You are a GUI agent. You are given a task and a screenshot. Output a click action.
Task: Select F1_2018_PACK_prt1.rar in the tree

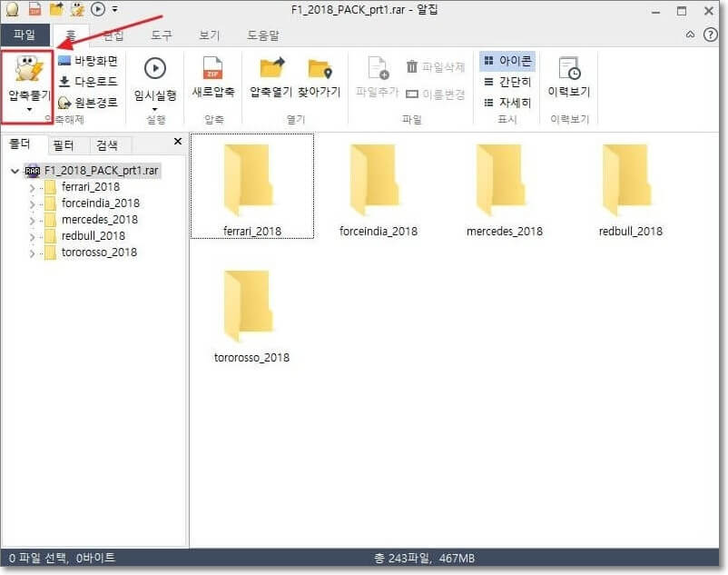coord(101,171)
